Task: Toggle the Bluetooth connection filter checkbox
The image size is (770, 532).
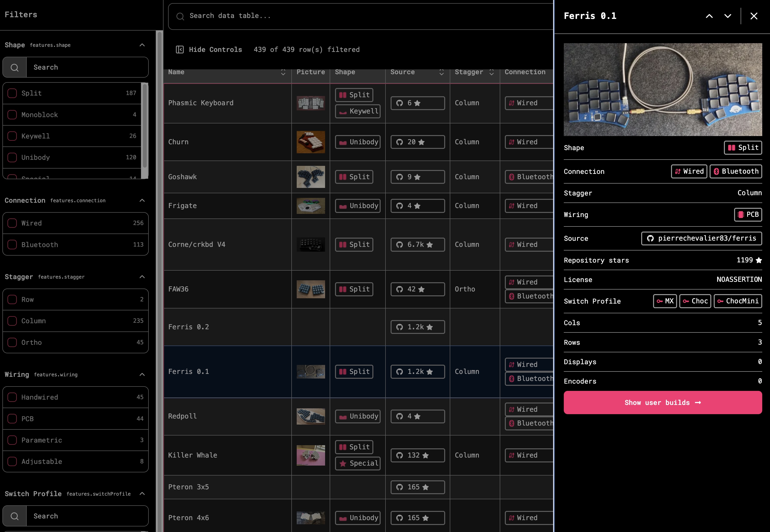Action: [12, 245]
